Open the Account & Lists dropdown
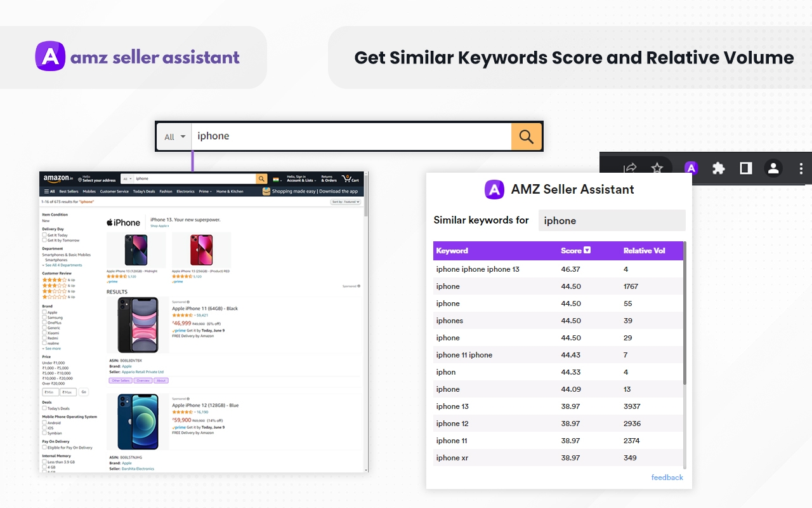The image size is (812, 508). point(301,179)
